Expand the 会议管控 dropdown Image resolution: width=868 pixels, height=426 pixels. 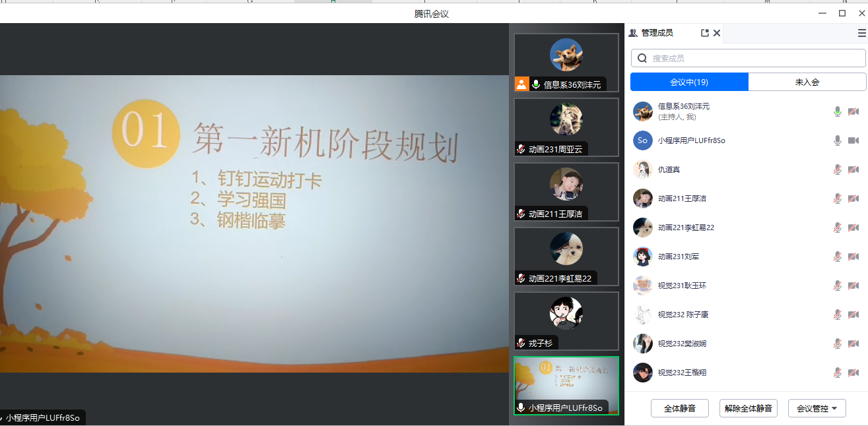817,409
